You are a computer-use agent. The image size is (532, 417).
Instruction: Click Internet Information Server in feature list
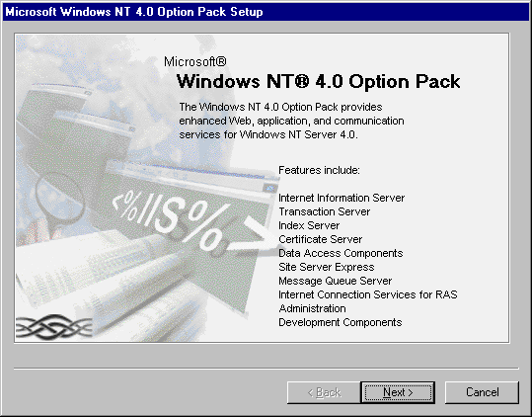(x=342, y=198)
